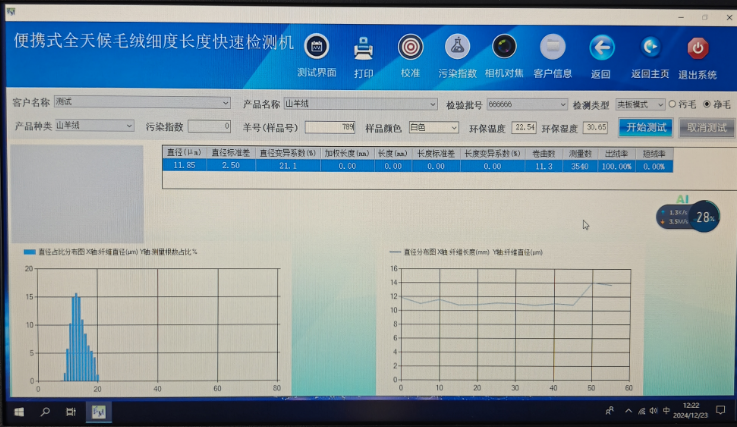Viewport: 737px width, 427px height.
Task: Open the 污染指数 flask icon
Action: (458, 47)
